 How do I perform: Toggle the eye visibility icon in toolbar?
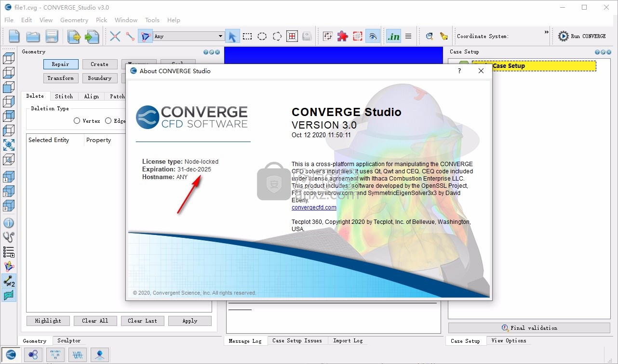(372, 36)
